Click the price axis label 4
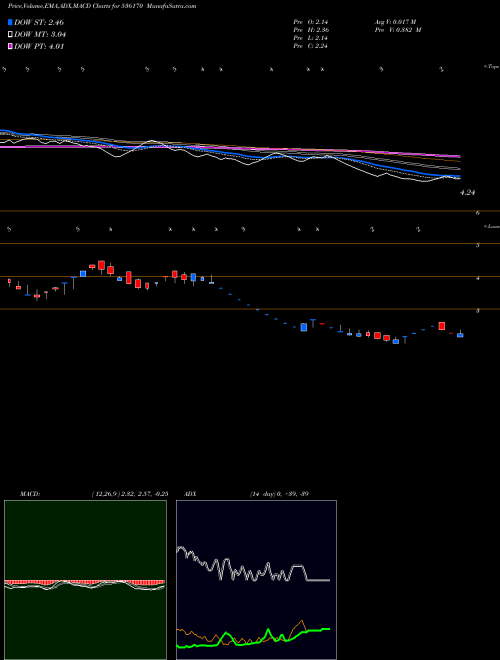The width and height of the screenshot is (500, 660). (478, 278)
